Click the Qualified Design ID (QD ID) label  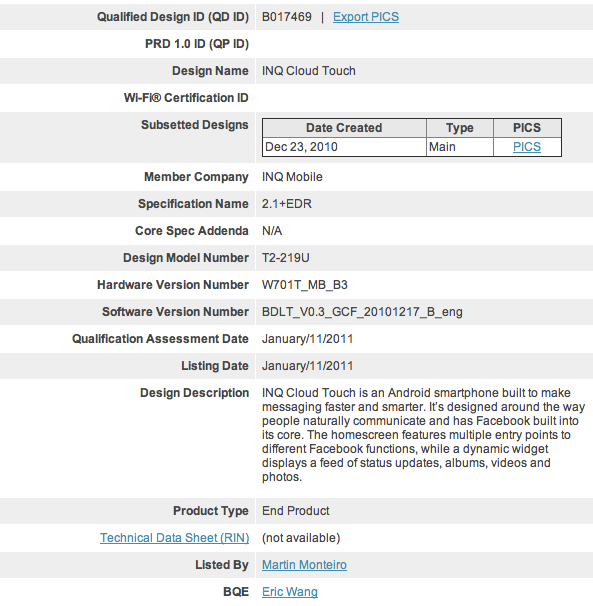[x=173, y=17]
